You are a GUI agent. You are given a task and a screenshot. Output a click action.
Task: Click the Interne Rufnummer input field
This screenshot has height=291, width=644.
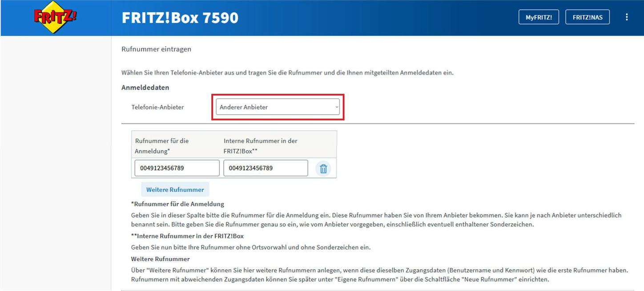tap(266, 167)
